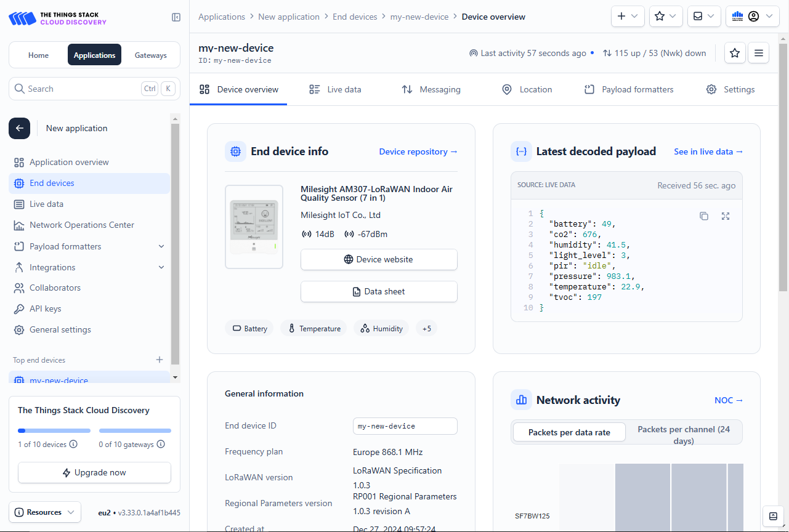This screenshot has width=789, height=532.
Task: Bookmark this device with the star button
Action: coord(734,53)
